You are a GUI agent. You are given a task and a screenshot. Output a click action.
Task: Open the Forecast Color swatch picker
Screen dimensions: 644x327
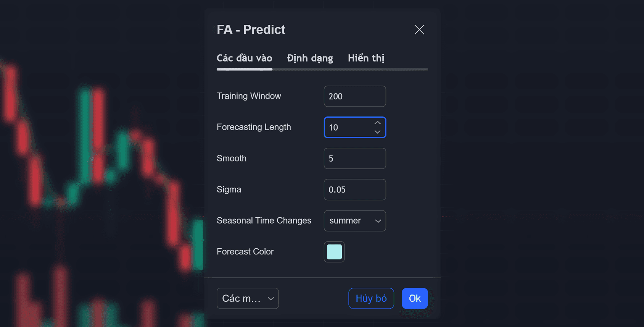click(x=334, y=252)
